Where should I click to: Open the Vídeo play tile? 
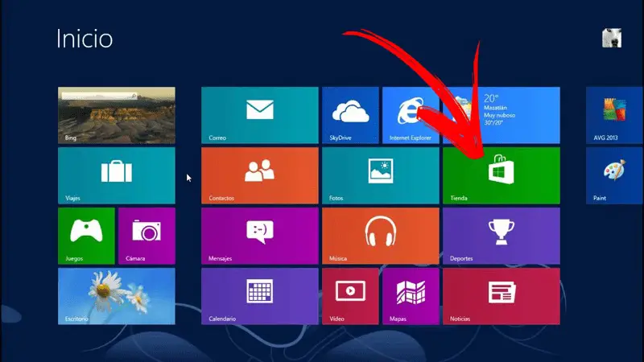[350, 296]
